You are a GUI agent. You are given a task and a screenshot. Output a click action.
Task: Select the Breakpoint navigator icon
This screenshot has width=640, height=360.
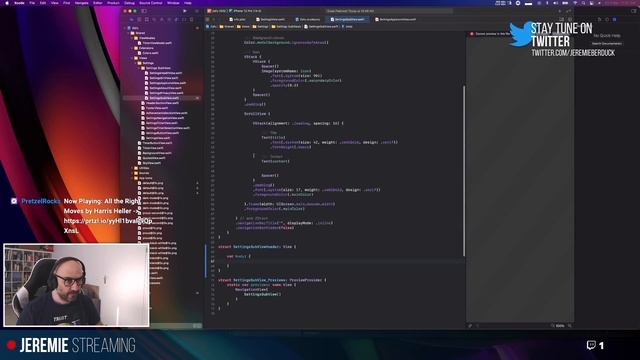pyautogui.click(x=184, y=19)
